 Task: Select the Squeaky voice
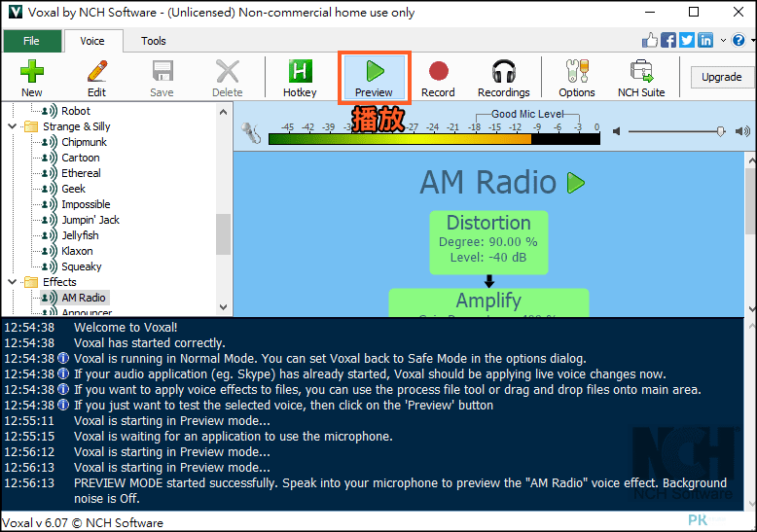pos(81,266)
